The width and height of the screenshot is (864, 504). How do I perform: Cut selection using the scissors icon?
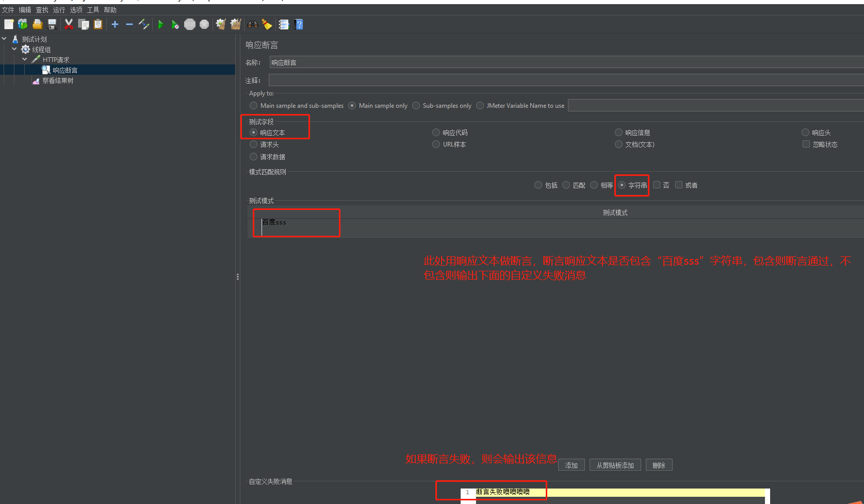click(x=69, y=24)
